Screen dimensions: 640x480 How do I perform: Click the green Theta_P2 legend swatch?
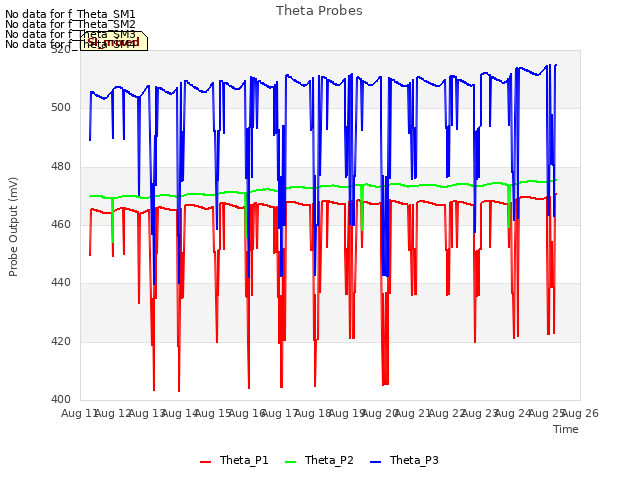tap(290, 462)
